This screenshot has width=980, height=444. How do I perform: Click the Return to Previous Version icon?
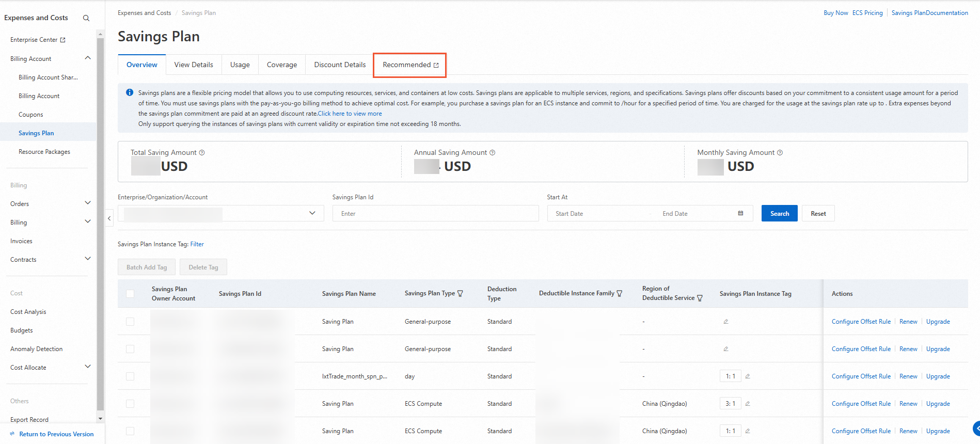pos(12,434)
